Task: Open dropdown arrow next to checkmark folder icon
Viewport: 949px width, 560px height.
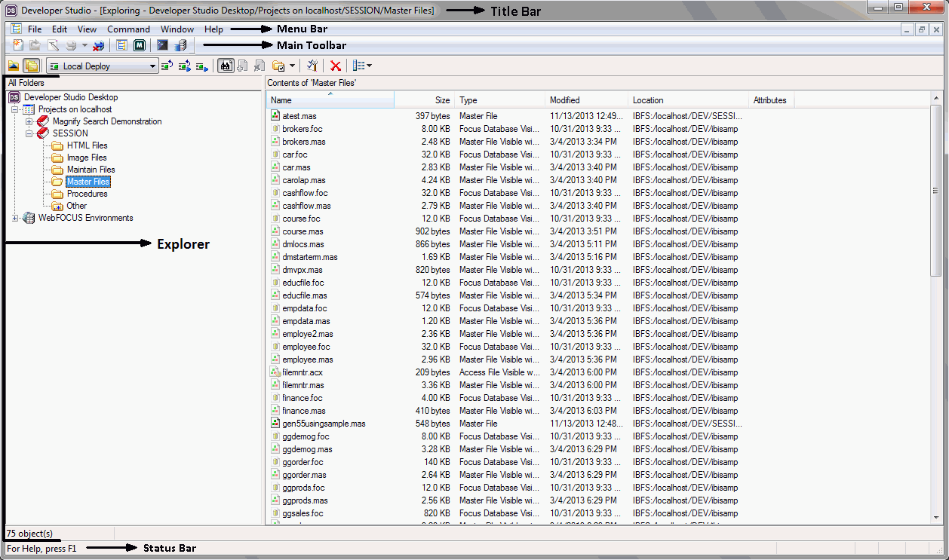Action: point(292,66)
